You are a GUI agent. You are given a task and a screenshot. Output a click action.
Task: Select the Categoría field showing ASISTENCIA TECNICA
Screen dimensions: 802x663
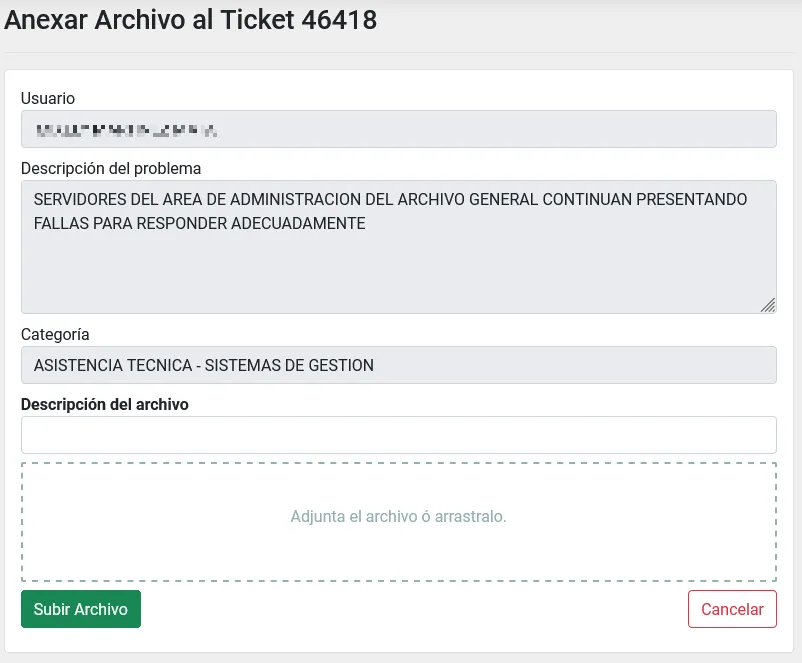tap(399, 365)
